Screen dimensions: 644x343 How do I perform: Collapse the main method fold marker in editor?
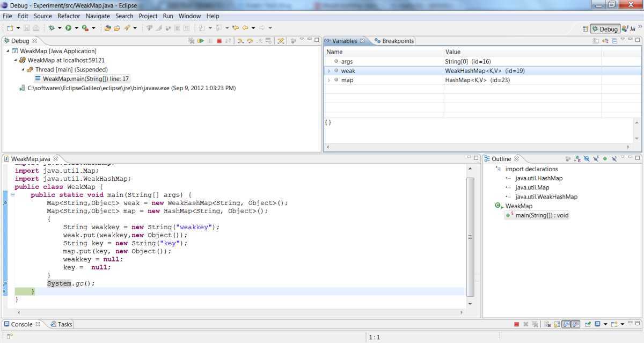12,195
